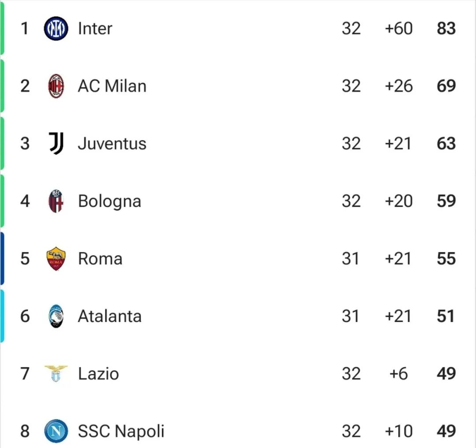Click the Juventus logo

(56, 144)
